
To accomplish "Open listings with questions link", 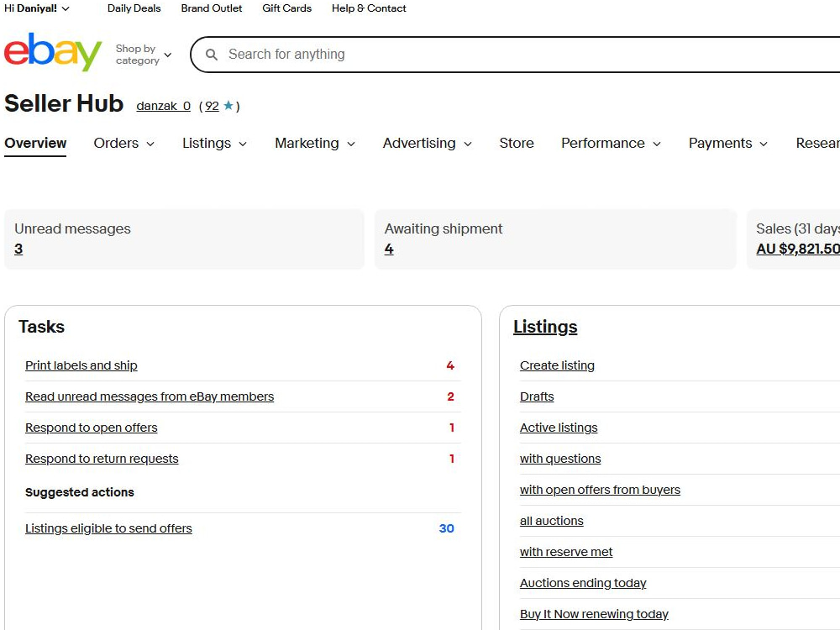I will (560, 459).
